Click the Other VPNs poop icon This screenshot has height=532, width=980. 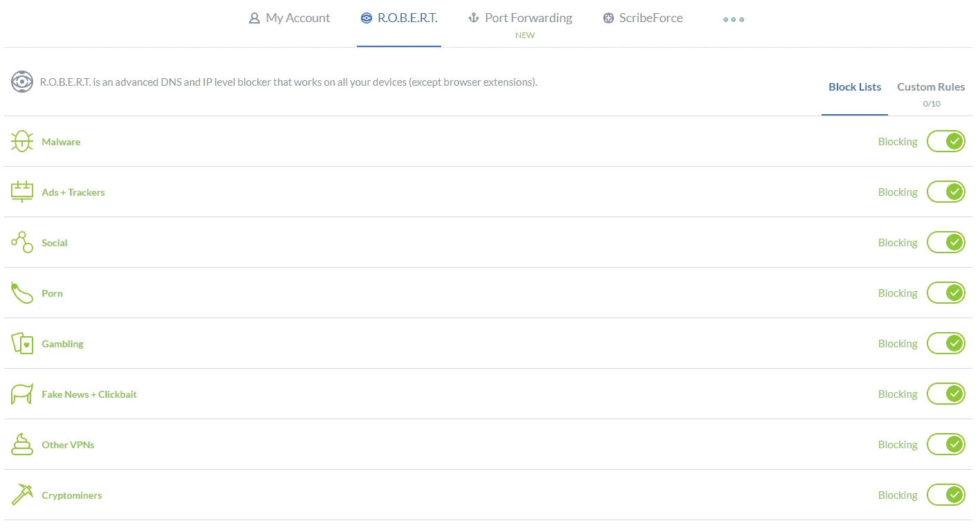tap(22, 444)
